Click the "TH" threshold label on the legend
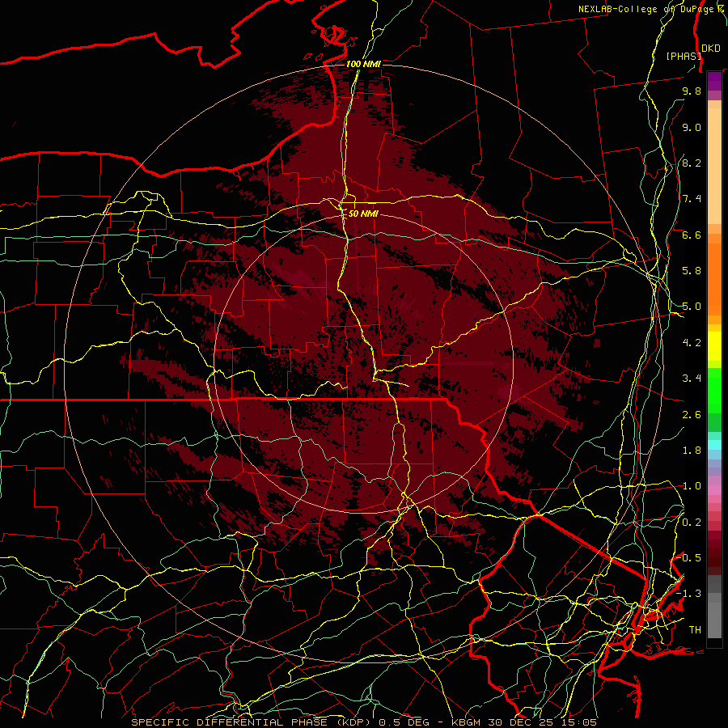Viewport: 728px width, 728px height. (695, 630)
